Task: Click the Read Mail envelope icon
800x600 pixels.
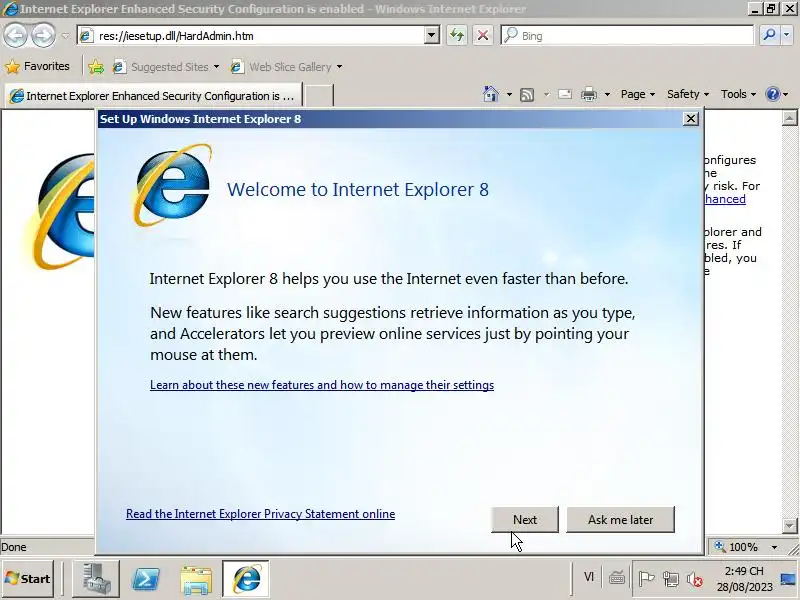Action: pos(565,94)
